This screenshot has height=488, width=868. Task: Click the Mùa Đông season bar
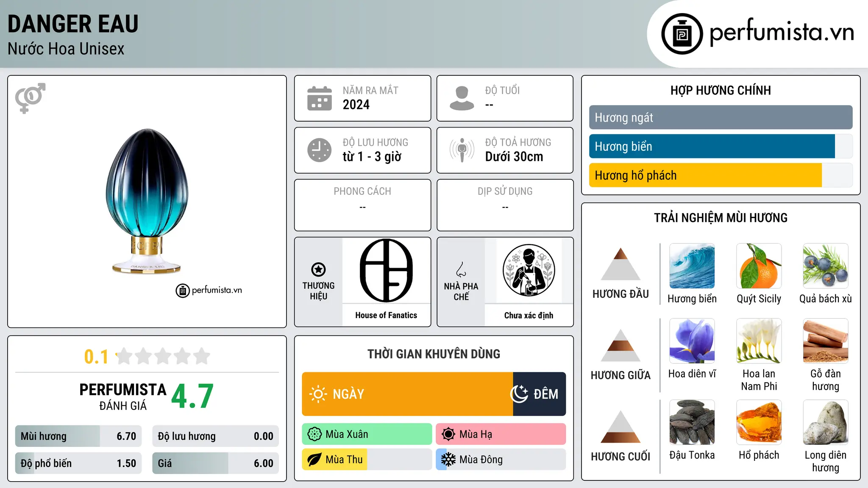pos(501,460)
